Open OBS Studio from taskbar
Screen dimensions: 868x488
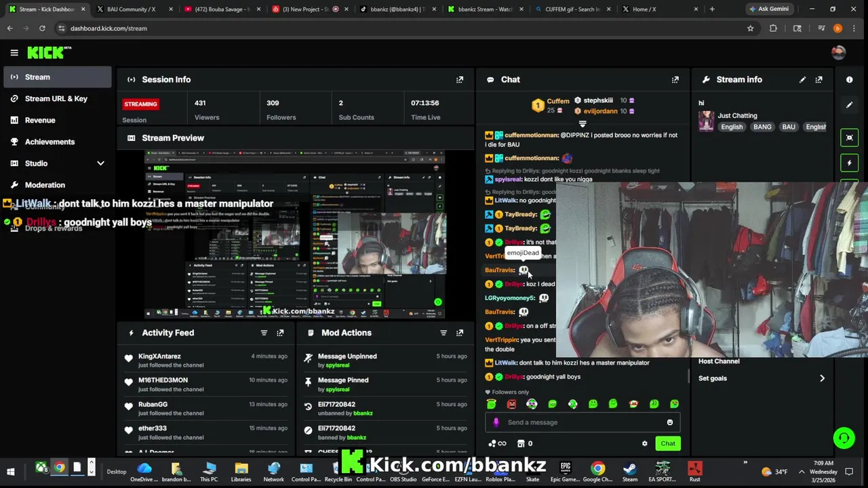pos(403,472)
